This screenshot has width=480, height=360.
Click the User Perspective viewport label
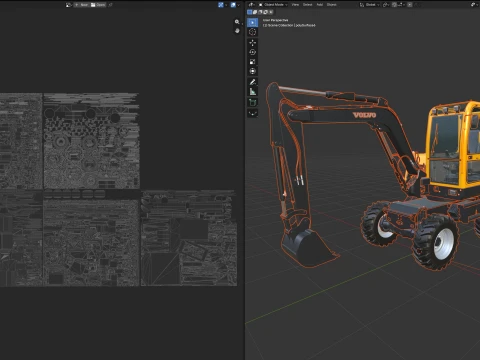click(x=275, y=20)
